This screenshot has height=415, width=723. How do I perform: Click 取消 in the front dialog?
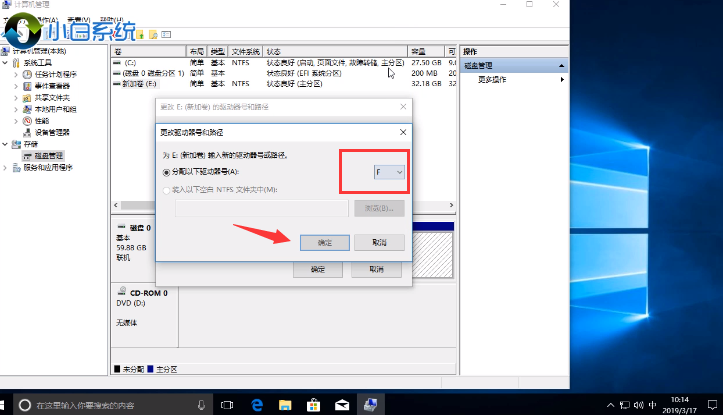coord(379,243)
